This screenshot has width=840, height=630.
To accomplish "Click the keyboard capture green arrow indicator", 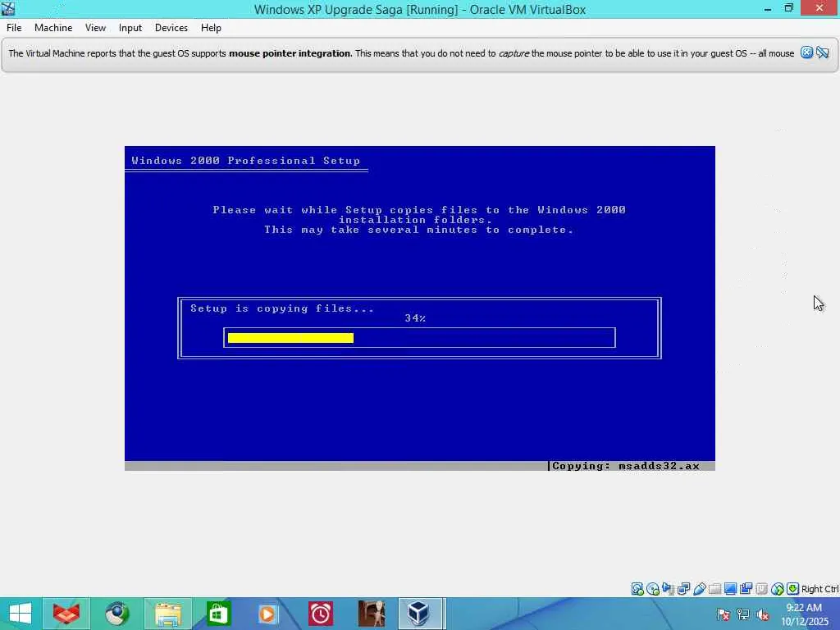I will (x=793, y=589).
